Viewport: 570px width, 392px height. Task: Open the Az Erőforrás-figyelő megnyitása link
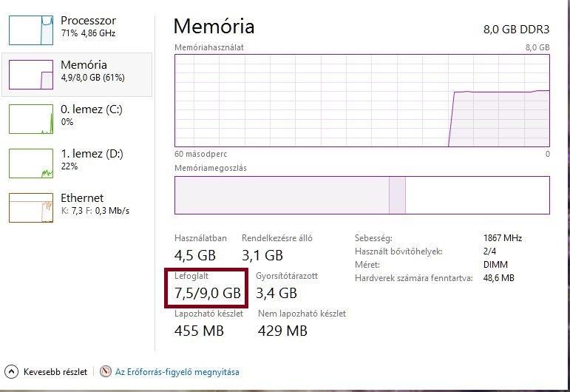click(x=177, y=372)
